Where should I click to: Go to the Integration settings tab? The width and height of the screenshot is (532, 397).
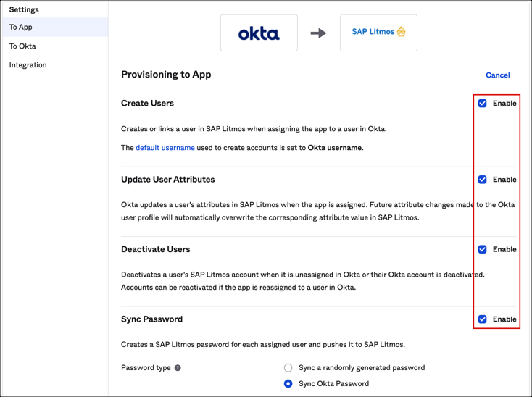[x=28, y=65]
